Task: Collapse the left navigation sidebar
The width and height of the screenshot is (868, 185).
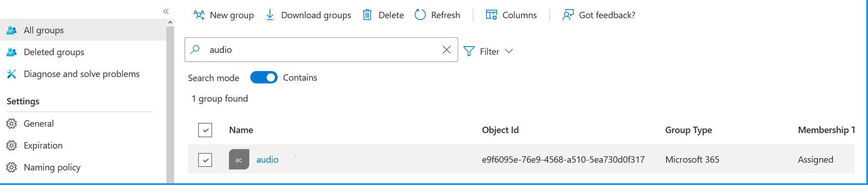Action: pos(166,11)
